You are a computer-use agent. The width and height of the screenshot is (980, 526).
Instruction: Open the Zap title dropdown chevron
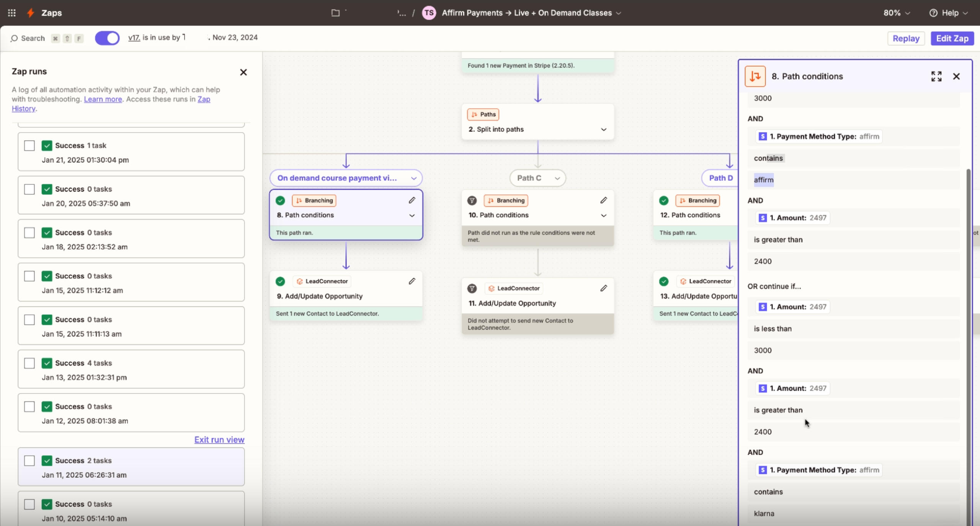(x=618, y=13)
